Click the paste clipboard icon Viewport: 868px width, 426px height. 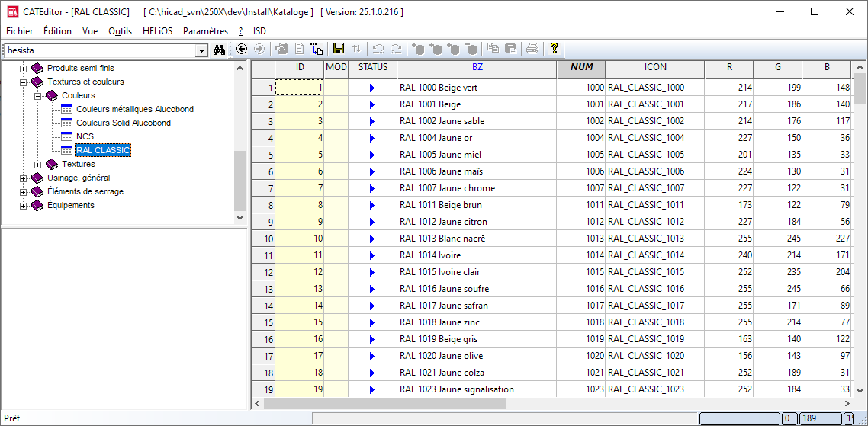(510, 49)
